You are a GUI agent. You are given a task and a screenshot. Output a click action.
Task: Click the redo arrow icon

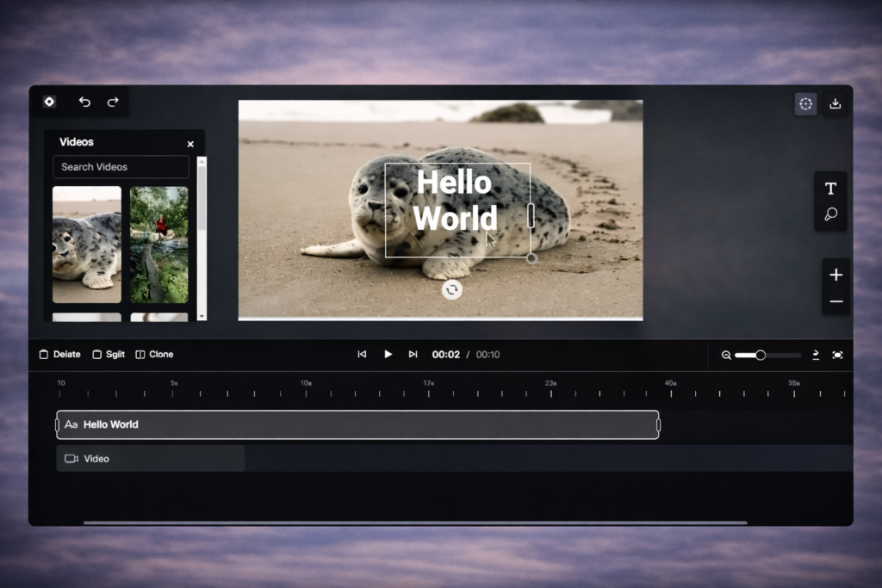(x=113, y=102)
